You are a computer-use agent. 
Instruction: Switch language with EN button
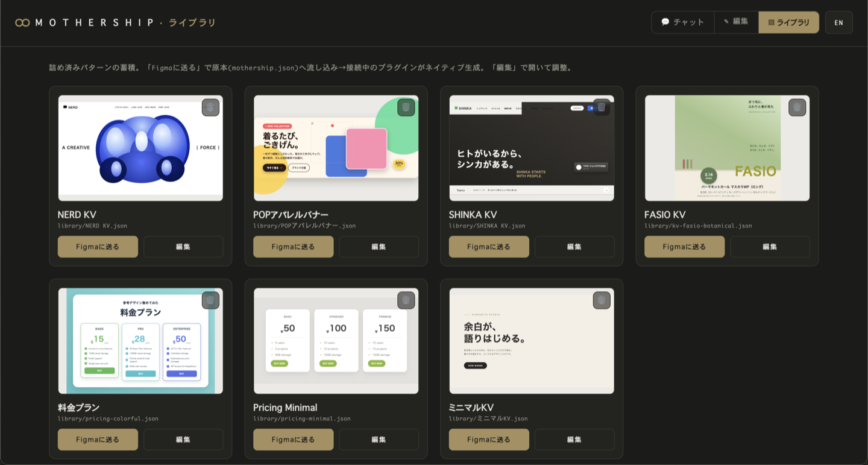click(x=839, y=22)
